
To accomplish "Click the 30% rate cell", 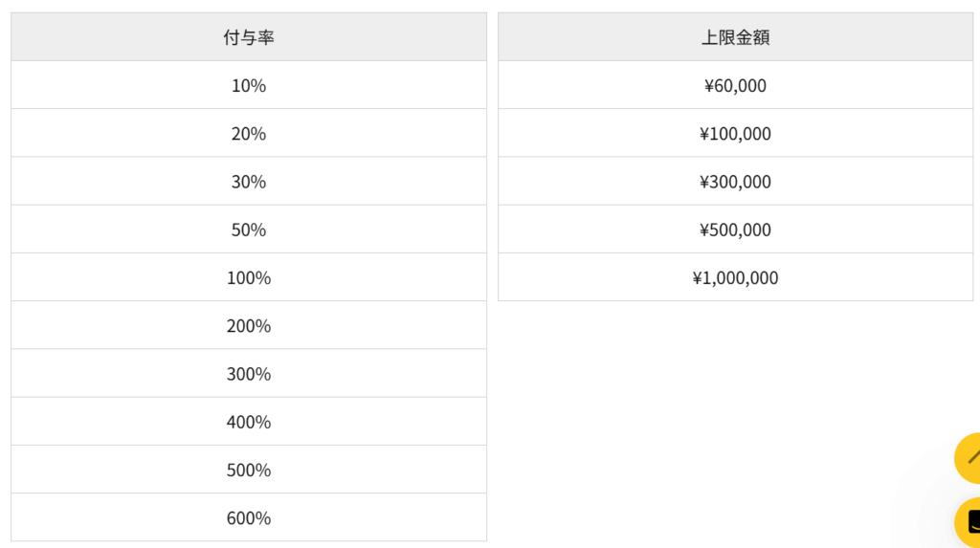I will pos(249,181).
